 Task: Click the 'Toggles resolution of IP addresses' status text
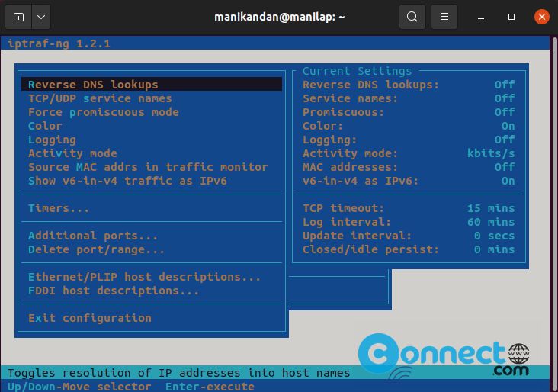(179, 373)
